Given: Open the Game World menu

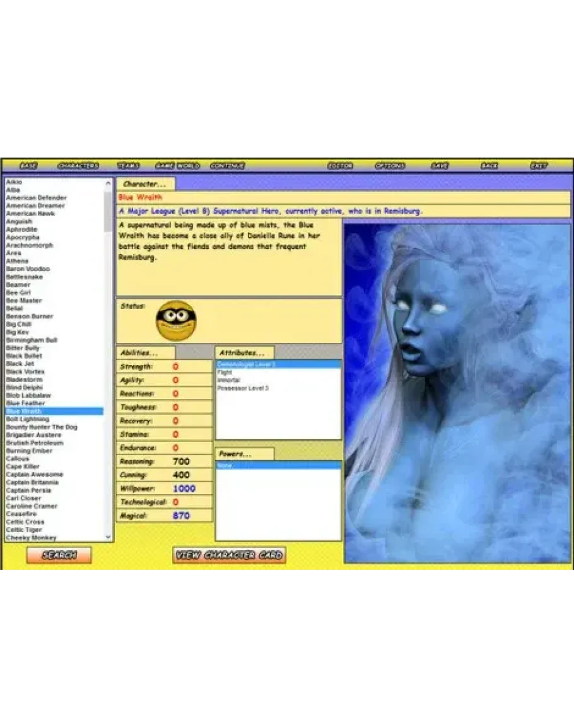Looking at the screenshot, I should [x=177, y=166].
